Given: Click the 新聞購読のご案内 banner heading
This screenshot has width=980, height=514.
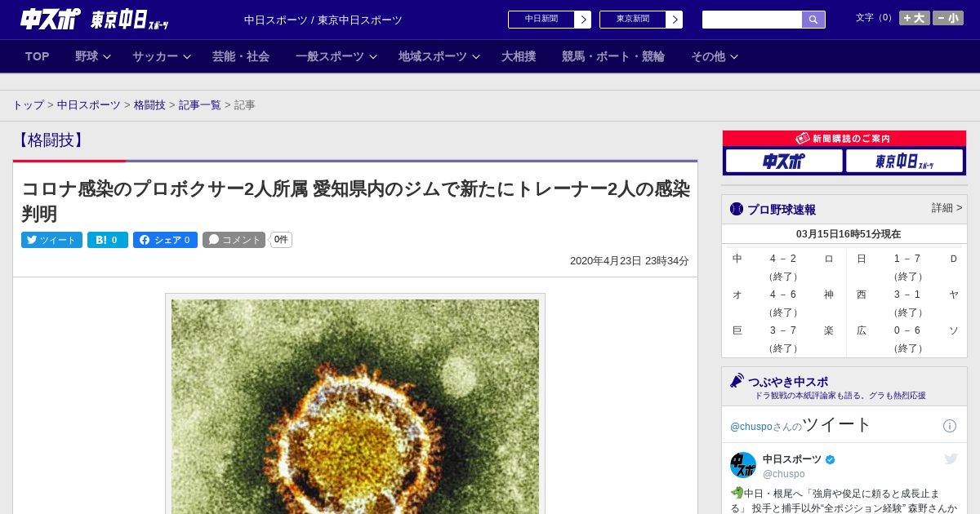Looking at the screenshot, I should pyautogui.click(x=844, y=139).
